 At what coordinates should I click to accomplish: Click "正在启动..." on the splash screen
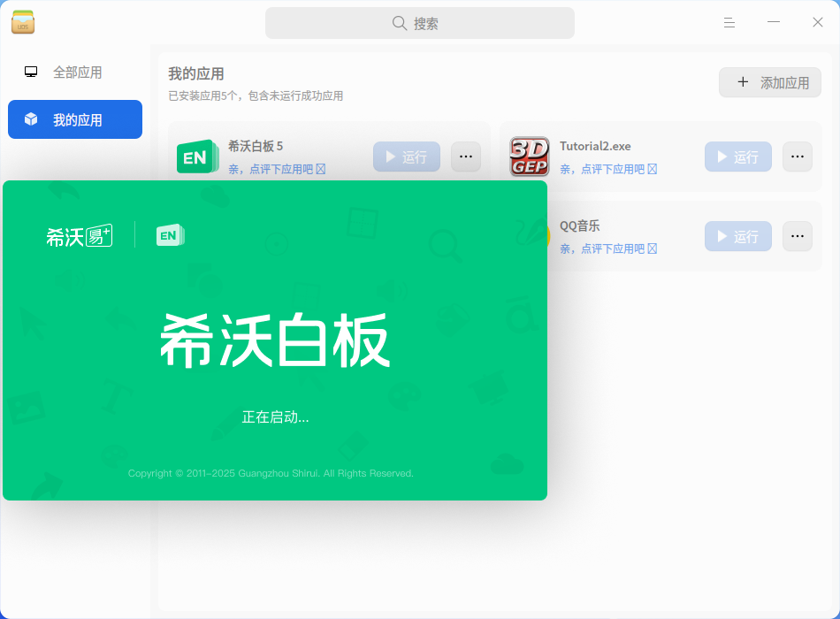click(x=275, y=417)
